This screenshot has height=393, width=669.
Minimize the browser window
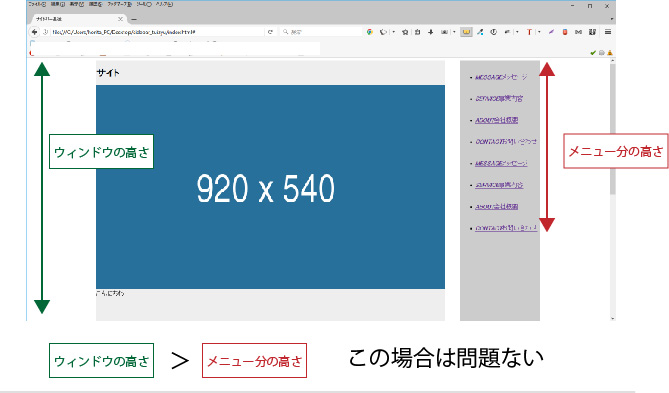[x=573, y=6]
